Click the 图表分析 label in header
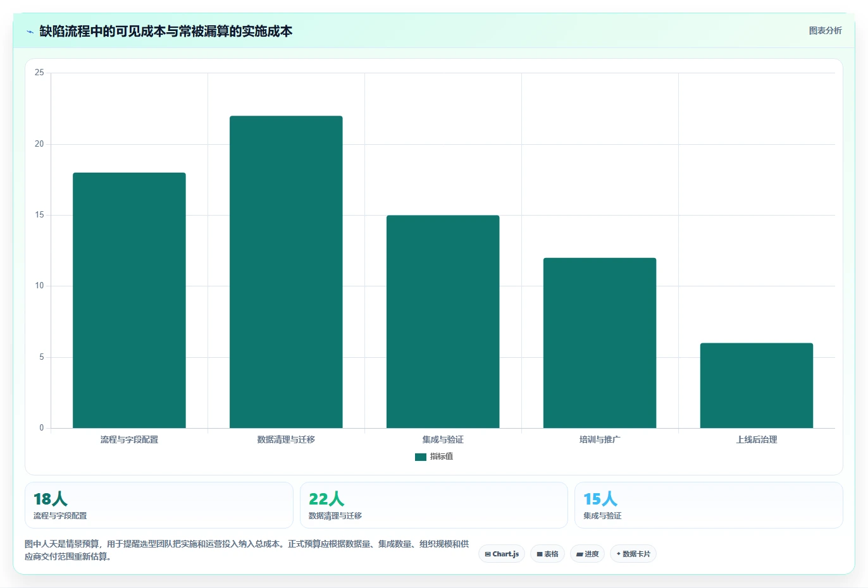This screenshot has height=588, width=868. pyautogui.click(x=825, y=30)
